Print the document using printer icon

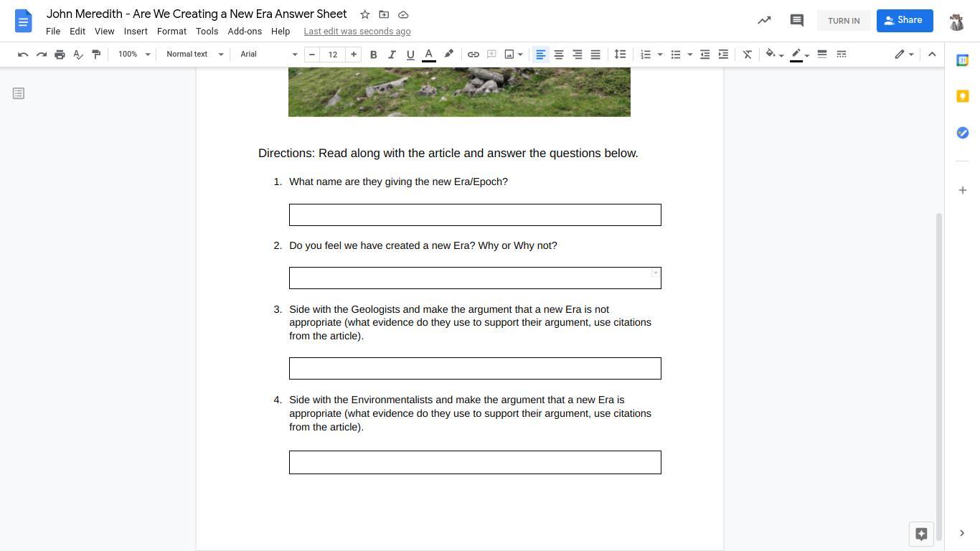pyautogui.click(x=60, y=55)
